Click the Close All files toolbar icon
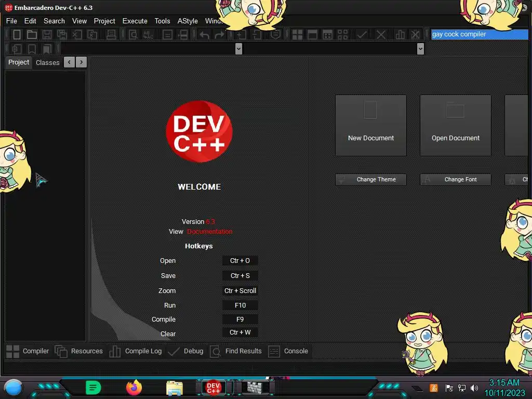 [x=92, y=35]
